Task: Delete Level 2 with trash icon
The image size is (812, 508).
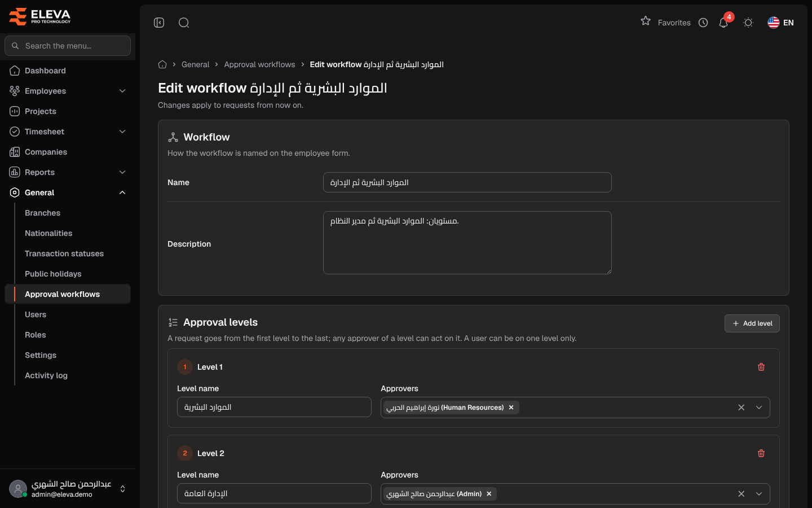Action: 761,453
